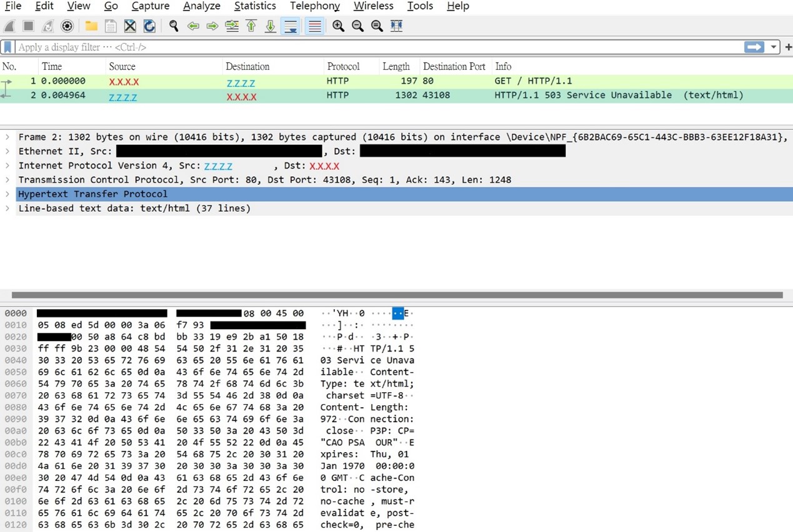Jump to the last packet
793x532 pixels.
[x=271, y=26]
